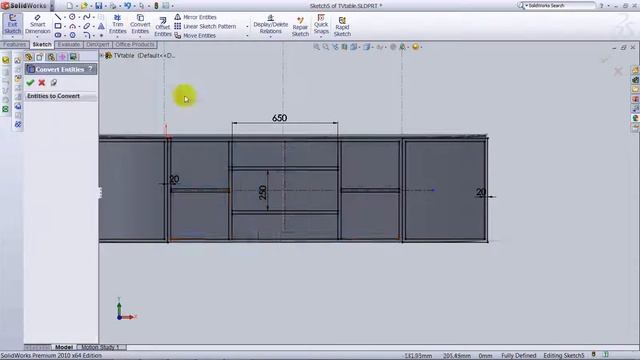This screenshot has height=360, width=640.
Task: Select the 650 dimension value
Action: point(280,118)
